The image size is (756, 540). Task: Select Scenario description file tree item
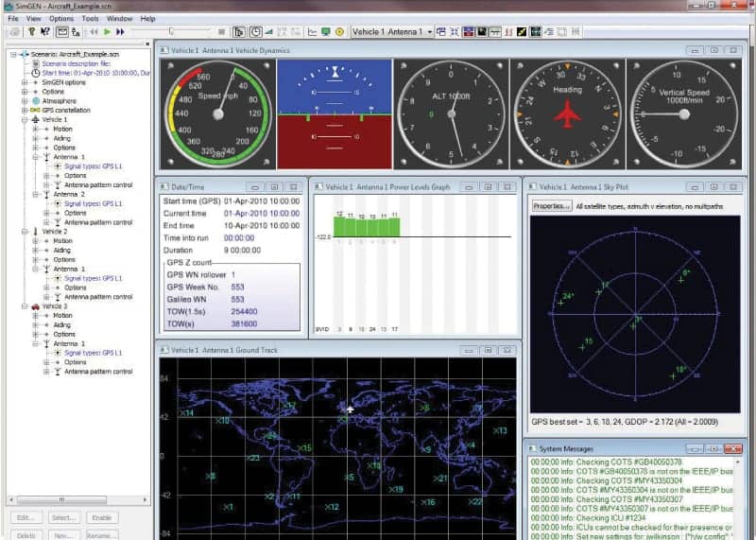77,63
